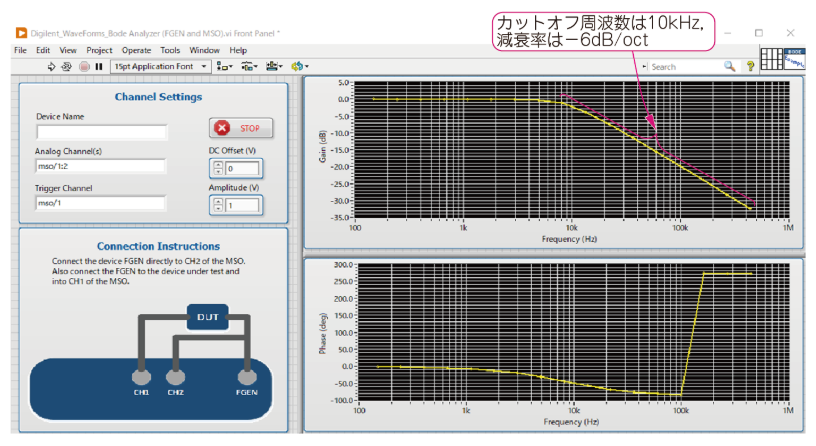Open the Operate menu
This screenshot has width=816, height=446.
point(136,50)
